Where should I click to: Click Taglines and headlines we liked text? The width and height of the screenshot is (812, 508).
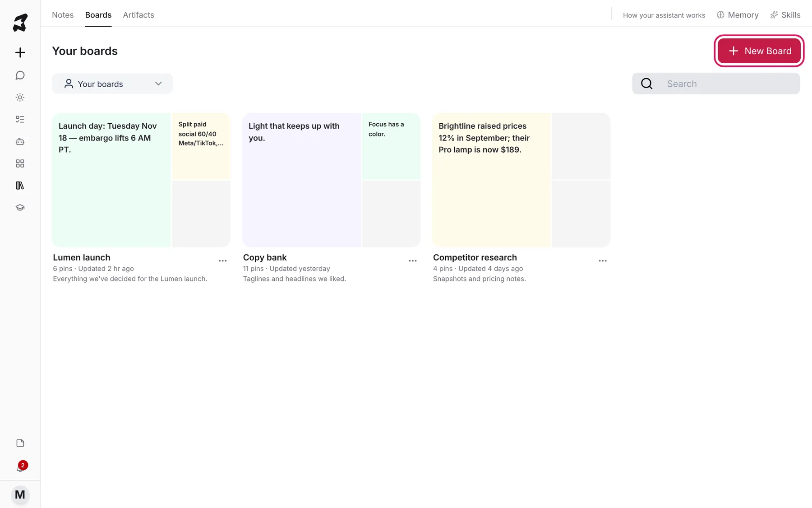point(295,279)
